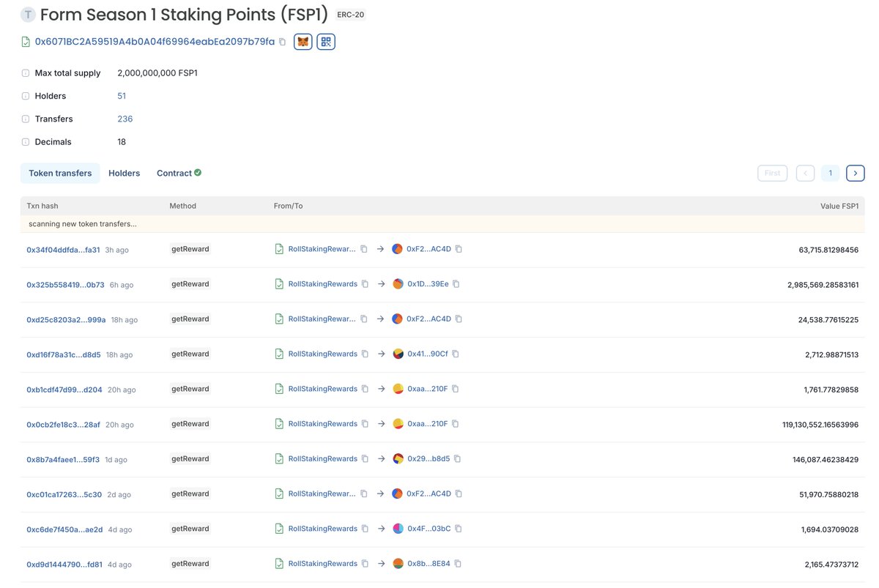Copy recipient address 0x41...90Cf
This screenshot has height=588, width=879.
456,354
